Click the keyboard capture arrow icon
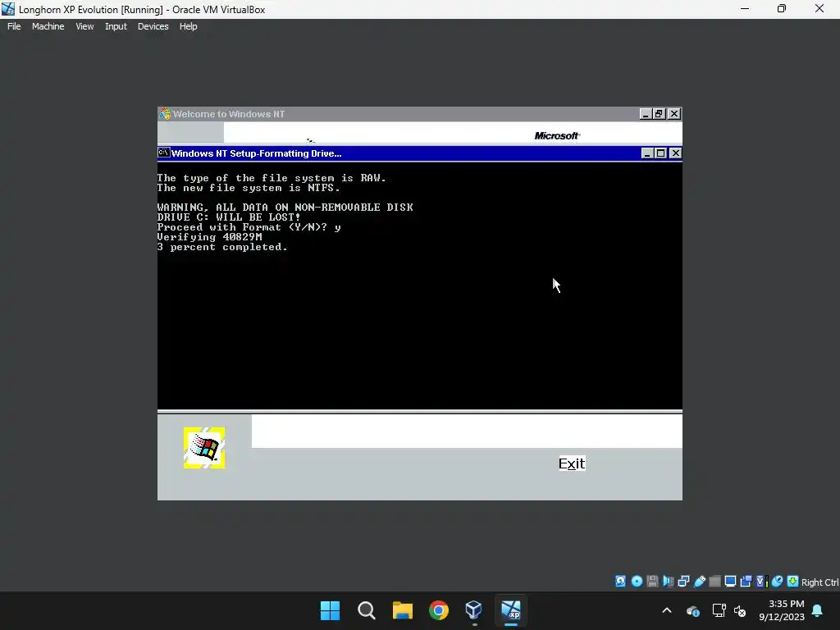Image resolution: width=840 pixels, height=630 pixels. click(x=793, y=582)
